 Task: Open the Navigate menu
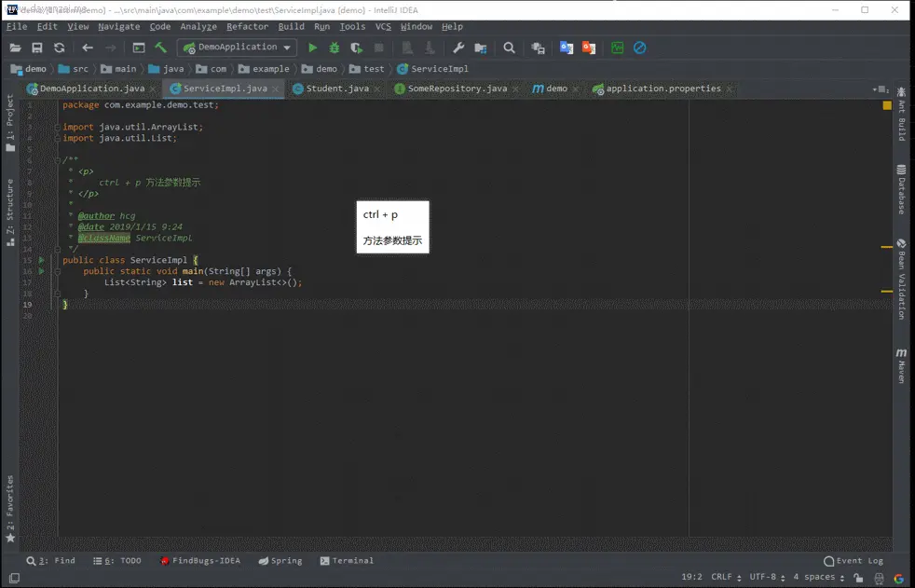click(119, 27)
